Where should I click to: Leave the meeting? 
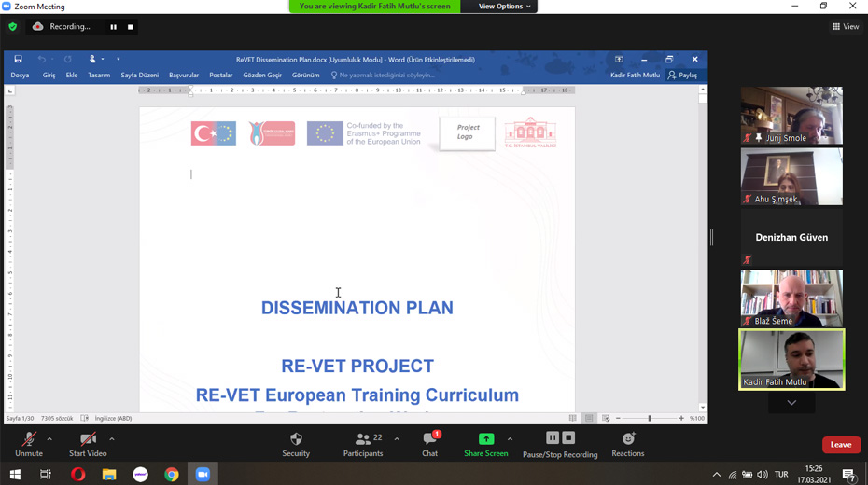click(x=840, y=445)
